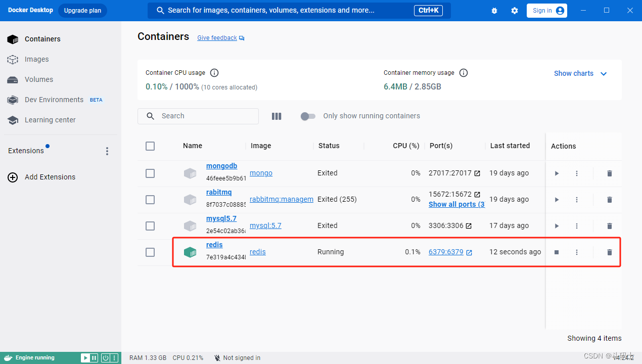This screenshot has height=364, width=642.
Task: Open Extensions options three-dot menu
Action: tap(107, 151)
